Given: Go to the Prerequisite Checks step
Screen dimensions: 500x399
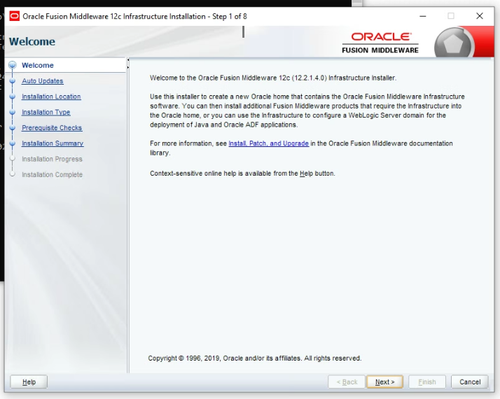Looking at the screenshot, I should coord(52,128).
